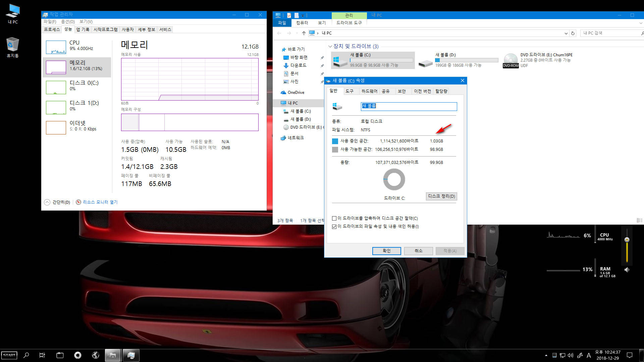
Task: Expand the address bar history dropdown
Action: tap(566, 33)
